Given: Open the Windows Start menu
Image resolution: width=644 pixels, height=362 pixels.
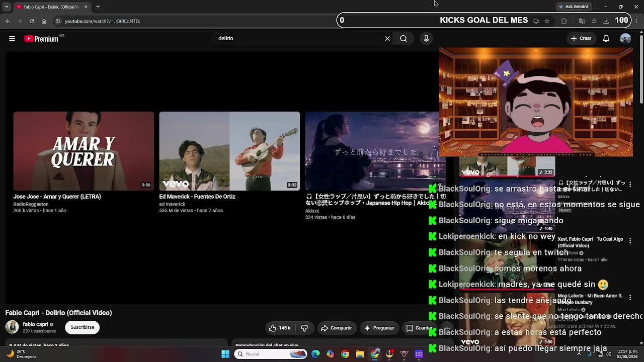Looking at the screenshot, I should click(x=225, y=354).
